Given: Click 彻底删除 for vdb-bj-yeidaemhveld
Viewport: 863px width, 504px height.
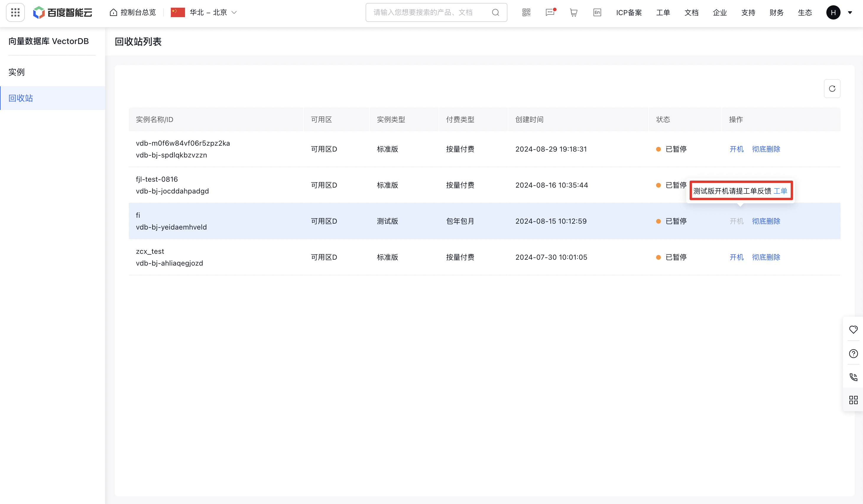Looking at the screenshot, I should coord(766,221).
